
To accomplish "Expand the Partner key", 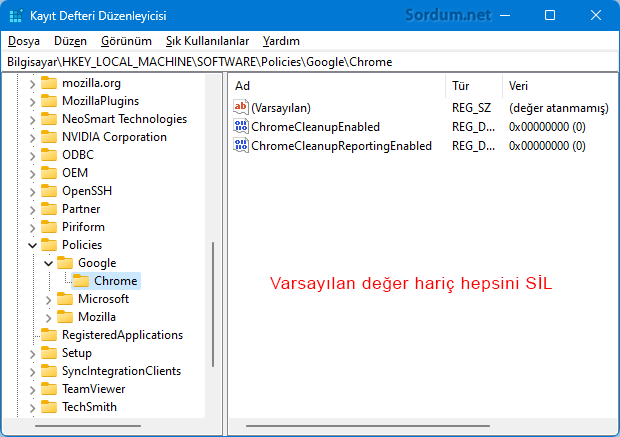I will tap(32, 210).
